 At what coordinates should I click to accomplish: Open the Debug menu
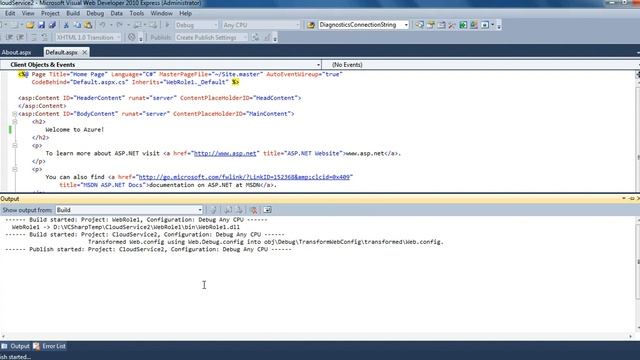click(95, 13)
